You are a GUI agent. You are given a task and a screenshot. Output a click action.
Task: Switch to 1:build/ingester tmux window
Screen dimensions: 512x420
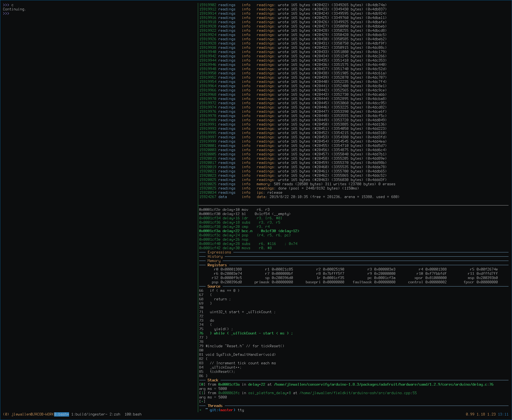tap(89, 414)
